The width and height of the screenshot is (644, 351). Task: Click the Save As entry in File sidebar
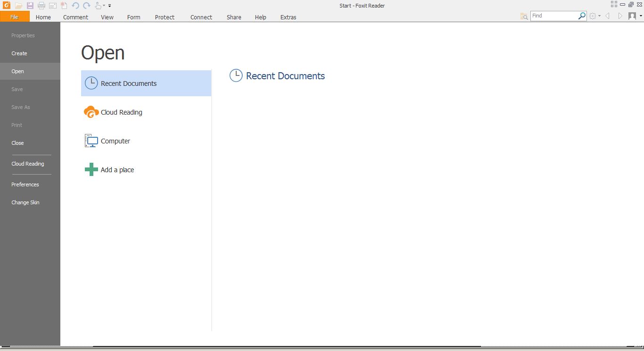[30, 107]
